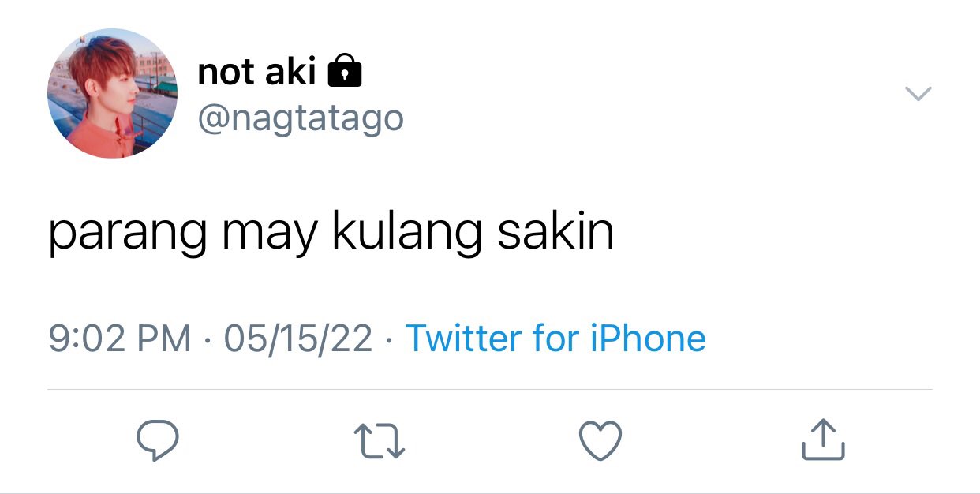Viewport: 980px width, 494px height.
Task: Expand tweet options with the chevron arrow
Action: click(918, 94)
